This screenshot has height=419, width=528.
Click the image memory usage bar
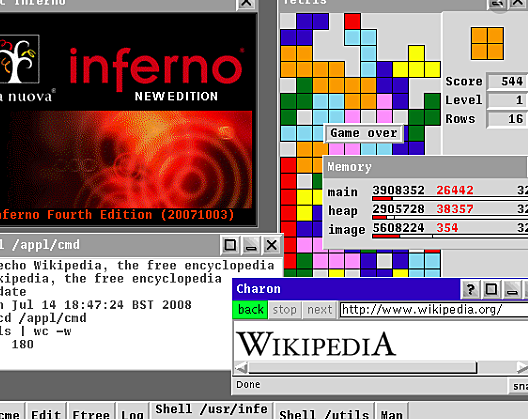click(x=450, y=236)
